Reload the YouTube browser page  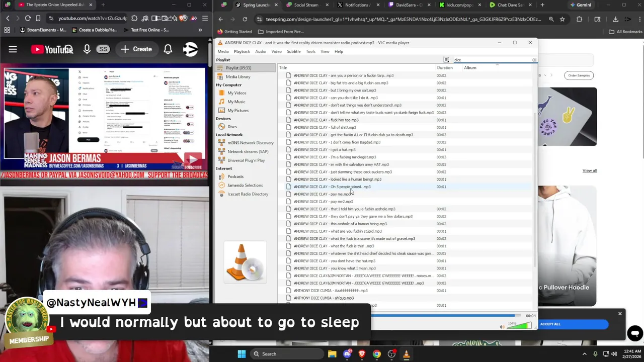tap(28, 18)
